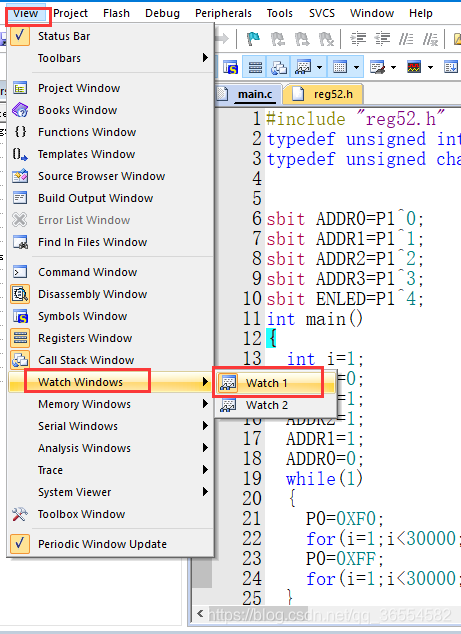This screenshot has width=461, height=634.
Task: Click Project Window icon in View menu
Action: (20, 88)
